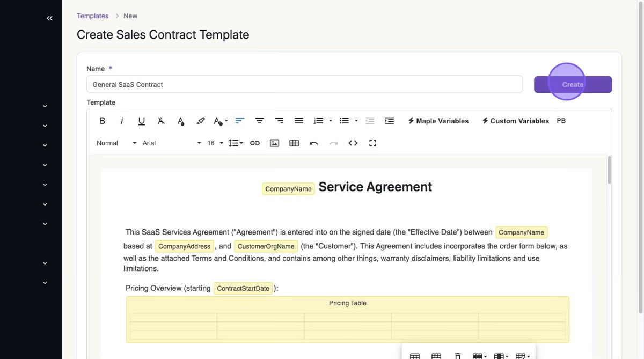Center align the text
Image resolution: width=644 pixels, height=359 pixels.
259,121
